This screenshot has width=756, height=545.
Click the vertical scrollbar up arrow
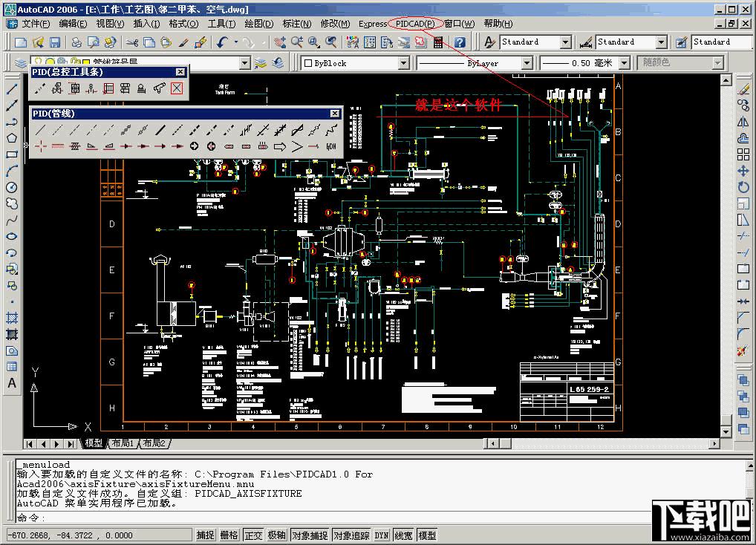coord(726,80)
